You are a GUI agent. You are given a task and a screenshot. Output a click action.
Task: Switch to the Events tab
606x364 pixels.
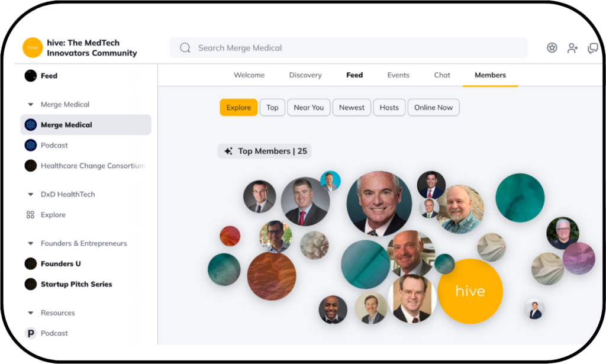[x=398, y=75]
